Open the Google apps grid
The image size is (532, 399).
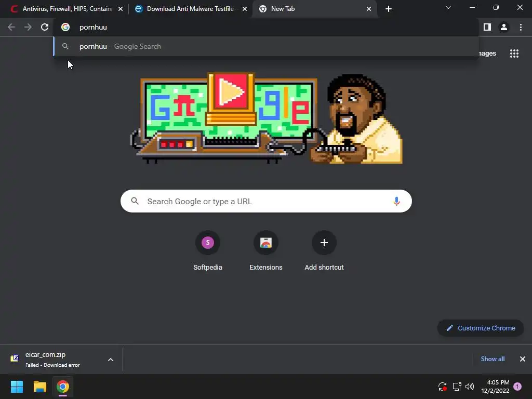[514, 54]
